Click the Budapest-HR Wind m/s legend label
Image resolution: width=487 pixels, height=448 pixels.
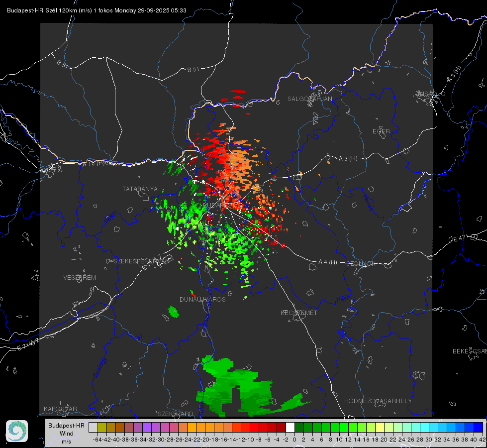tap(67, 434)
